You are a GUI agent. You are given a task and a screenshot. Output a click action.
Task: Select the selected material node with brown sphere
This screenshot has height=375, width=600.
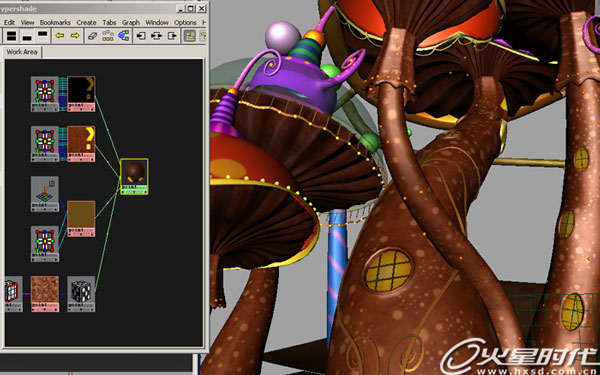[134, 176]
